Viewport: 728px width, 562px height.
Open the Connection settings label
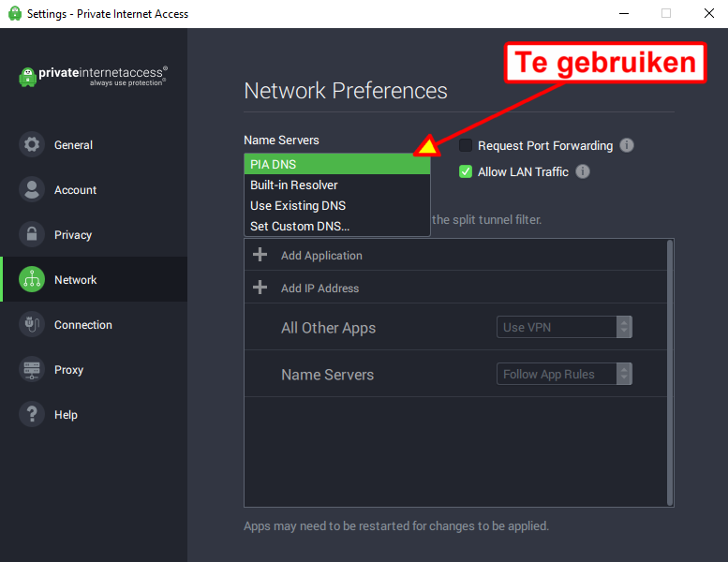click(83, 325)
